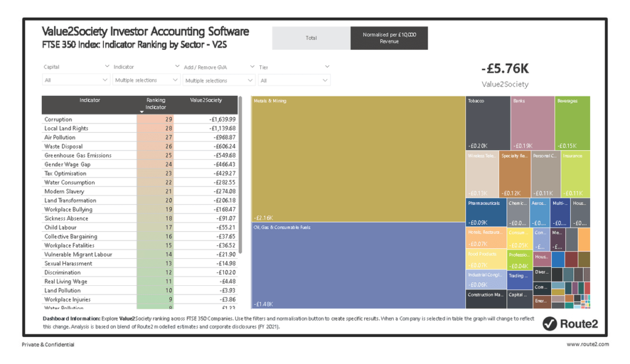The image size is (630, 364).
Task: Select the Gender Wage Gap row
Action: coord(140,164)
